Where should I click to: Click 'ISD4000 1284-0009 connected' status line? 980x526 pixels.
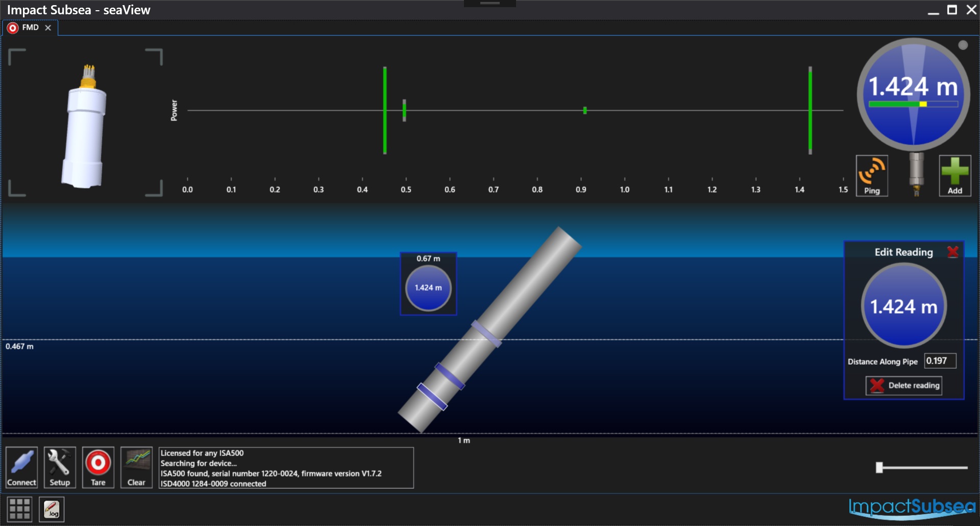(213, 484)
